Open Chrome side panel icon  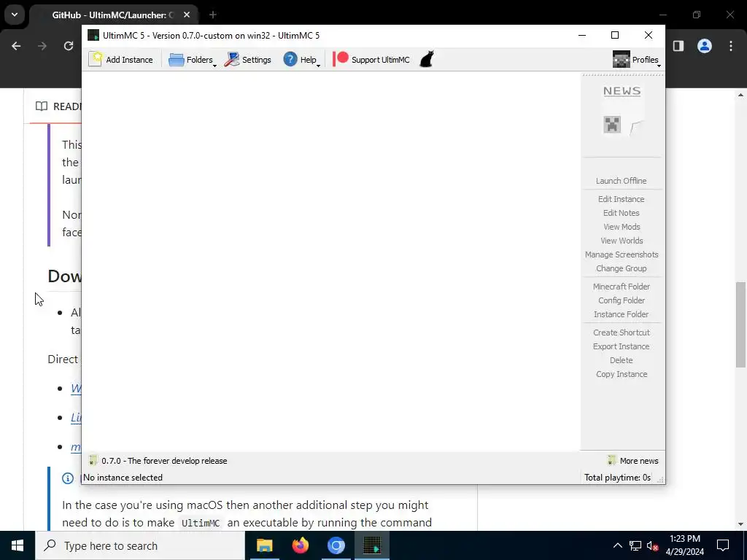(x=678, y=46)
